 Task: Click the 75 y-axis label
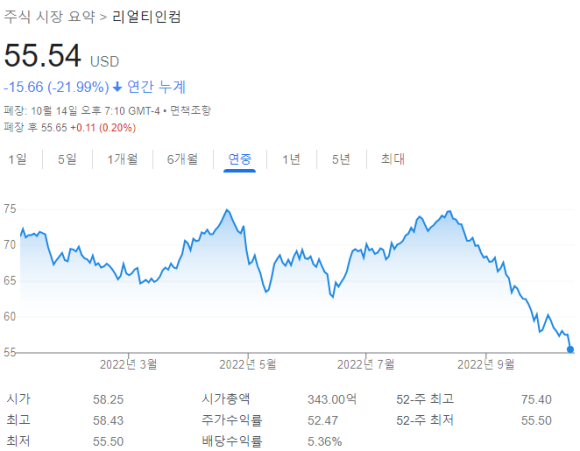10,209
